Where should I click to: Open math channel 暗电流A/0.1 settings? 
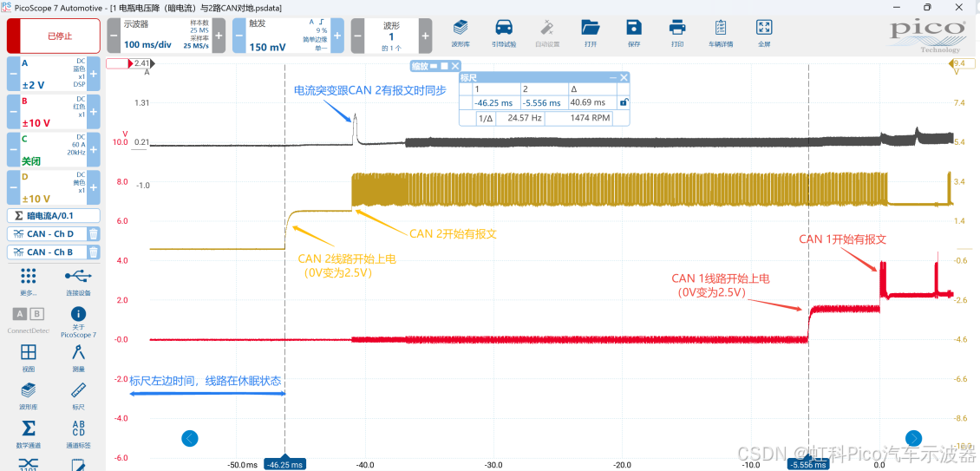53,216
